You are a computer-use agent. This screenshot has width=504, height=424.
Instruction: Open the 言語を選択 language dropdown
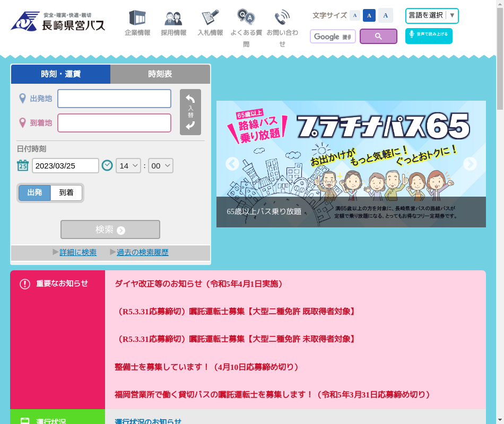(432, 15)
